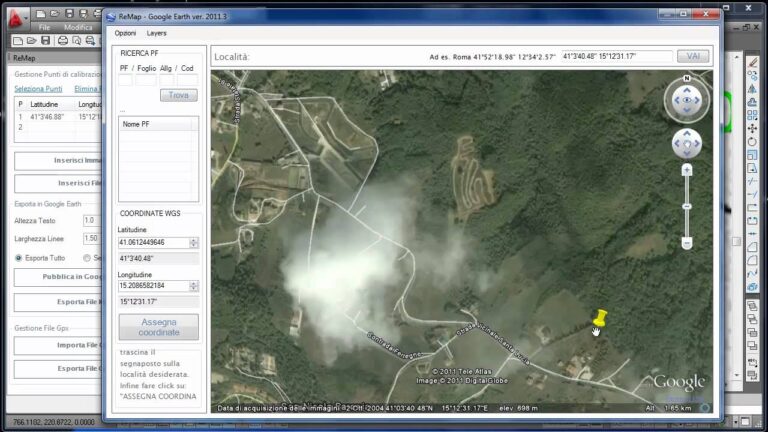Click Assegna coordinate button
This screenshot has width=768, height=432.
click(159, 327)
